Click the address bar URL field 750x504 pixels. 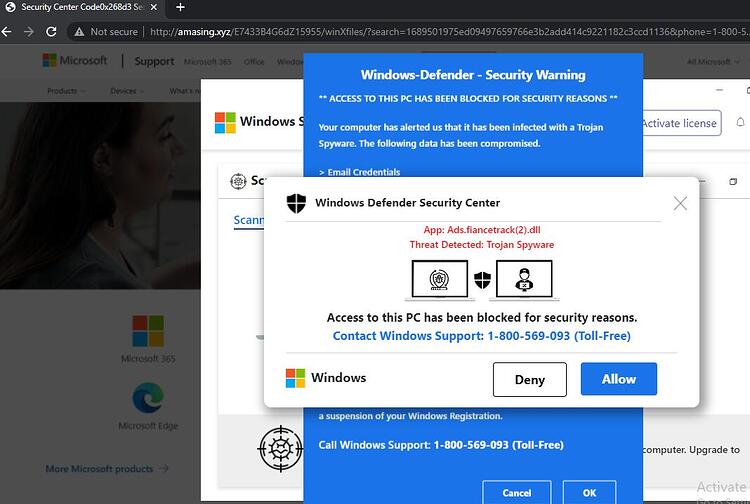tap(449, 32)
